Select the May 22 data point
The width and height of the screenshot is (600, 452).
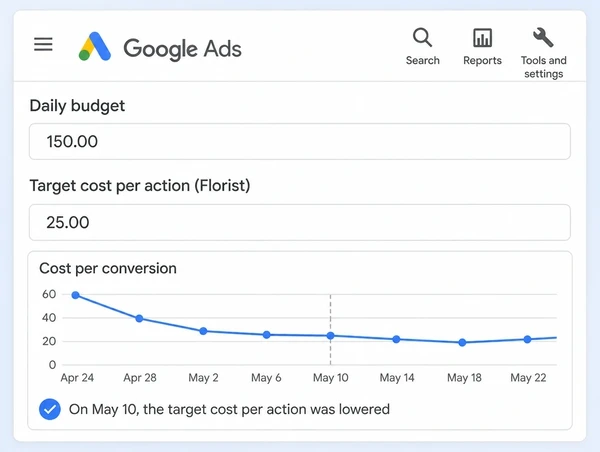pos(527,339)
